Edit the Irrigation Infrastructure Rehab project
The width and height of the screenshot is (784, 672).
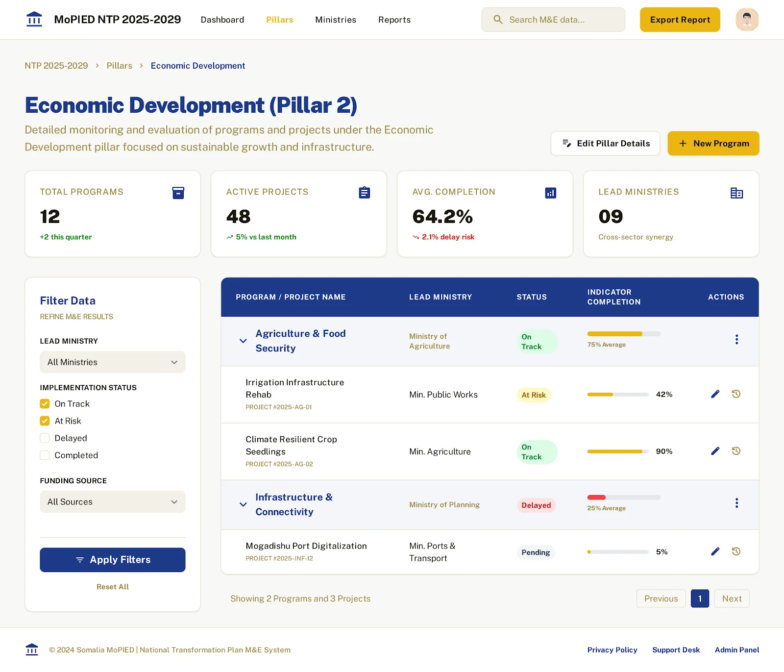[715, 394]
